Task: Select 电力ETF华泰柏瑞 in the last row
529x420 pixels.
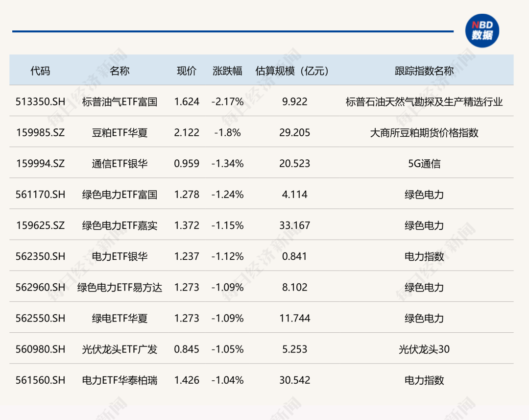Action: 120,380
